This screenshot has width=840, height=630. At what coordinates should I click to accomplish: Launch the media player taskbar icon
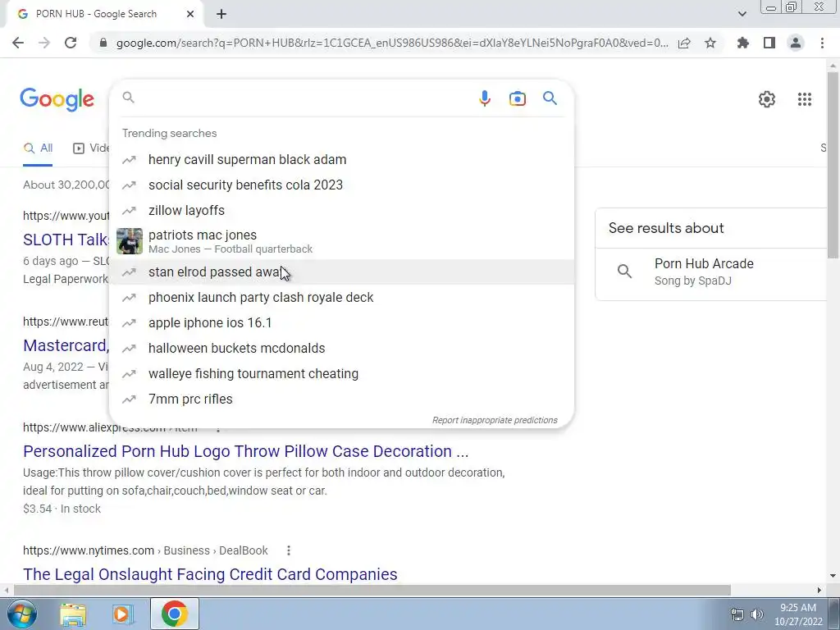(x=122, y=614)
